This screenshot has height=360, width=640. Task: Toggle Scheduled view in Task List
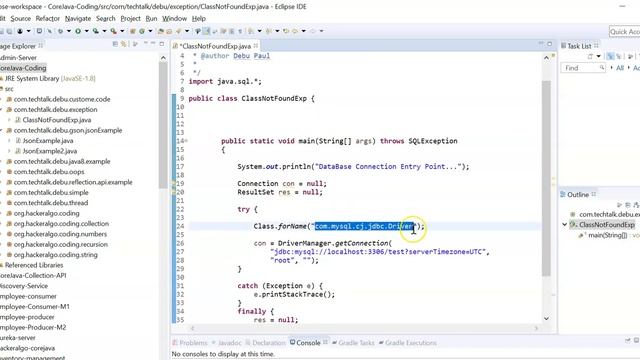(619, 56)
